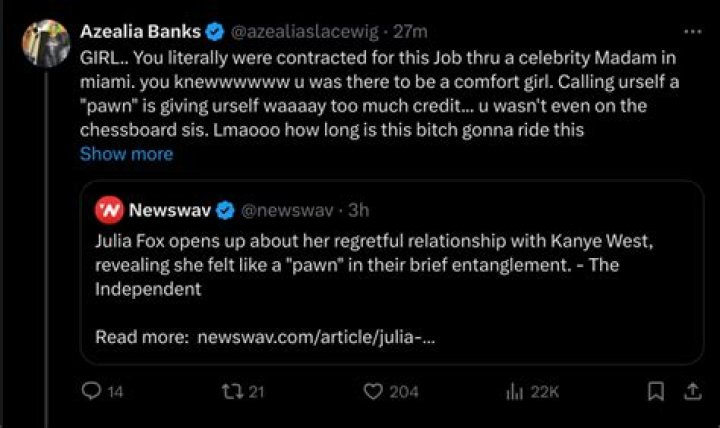The height and width of the screenshot is (428, 720).
Task: Share the tweet via share icon
Action: click(695, 392)
